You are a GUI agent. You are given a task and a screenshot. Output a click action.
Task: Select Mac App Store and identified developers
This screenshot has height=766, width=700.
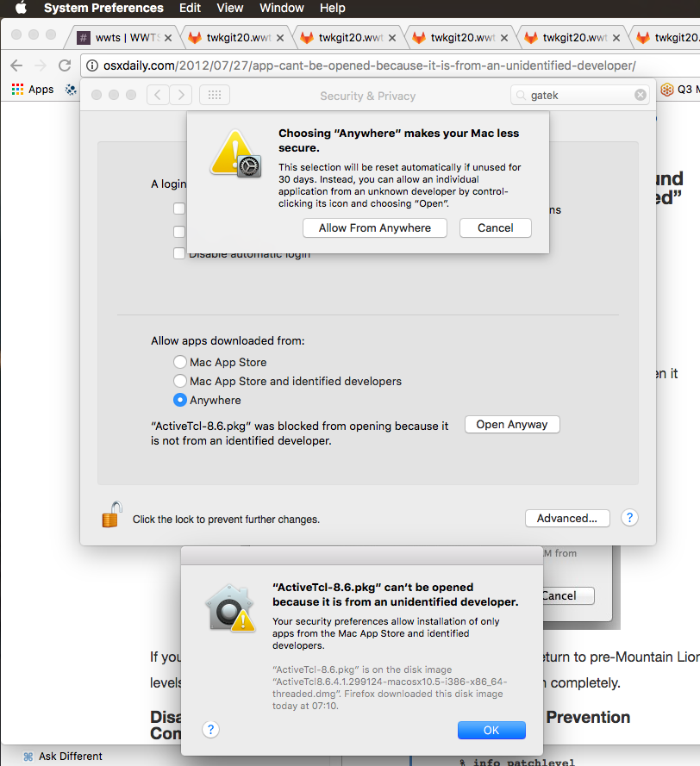click(x=180, y=381)
